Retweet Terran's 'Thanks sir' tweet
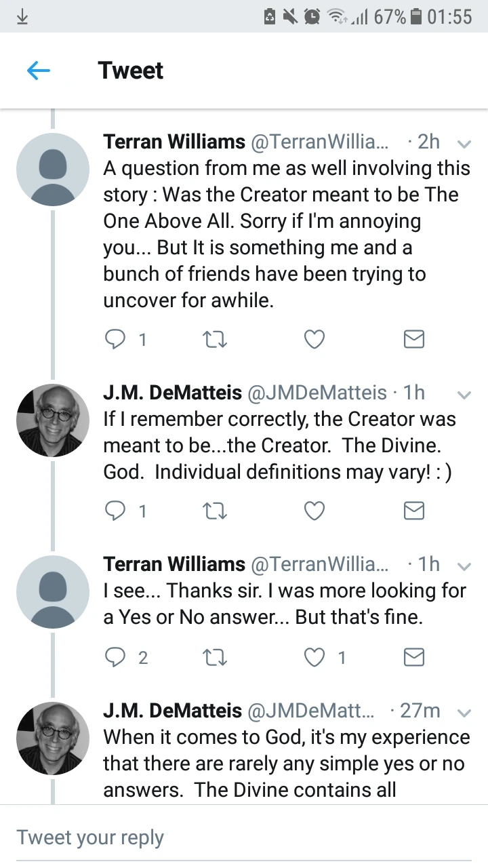Screen dimensions: 488x868 click(215, 657)
